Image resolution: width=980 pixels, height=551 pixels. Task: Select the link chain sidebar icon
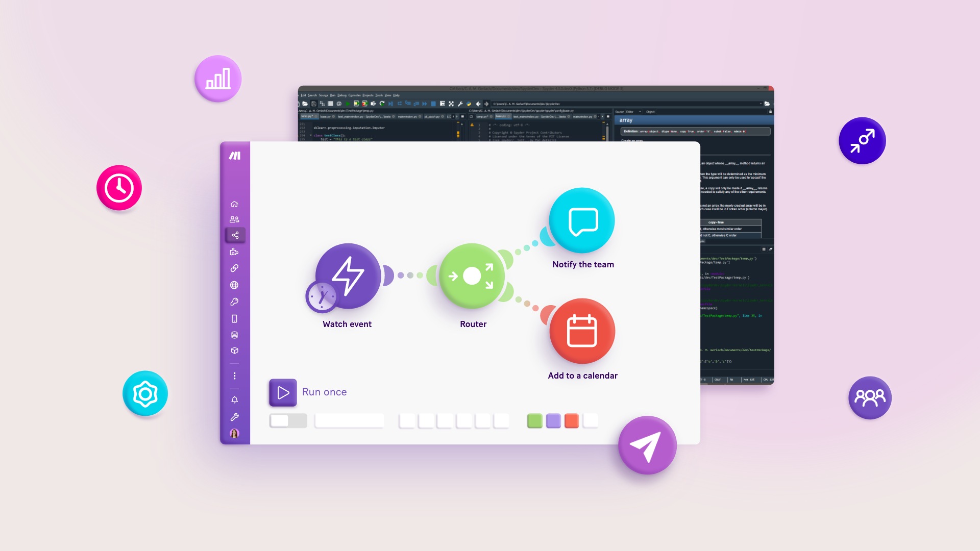(x=234, y=268)
